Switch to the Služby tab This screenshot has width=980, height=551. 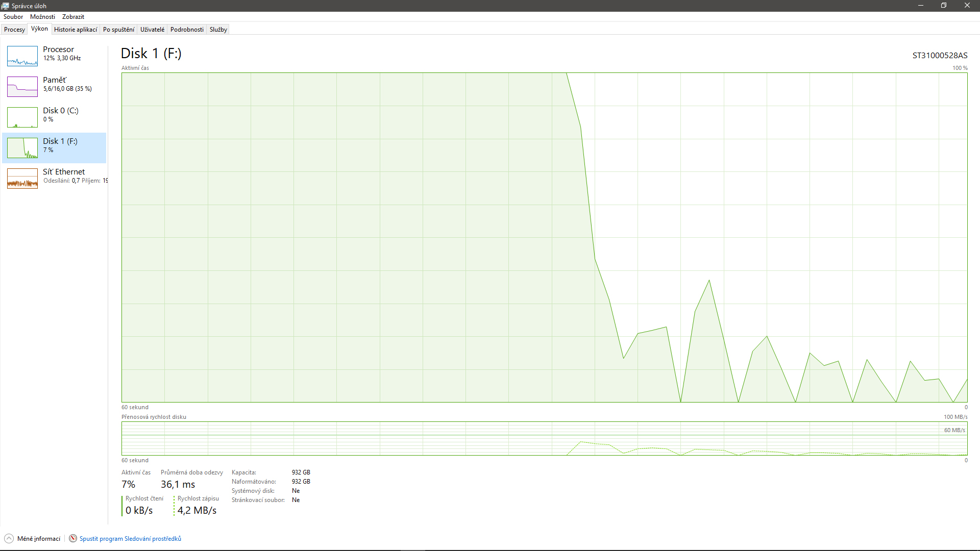(x=218, y=30)
